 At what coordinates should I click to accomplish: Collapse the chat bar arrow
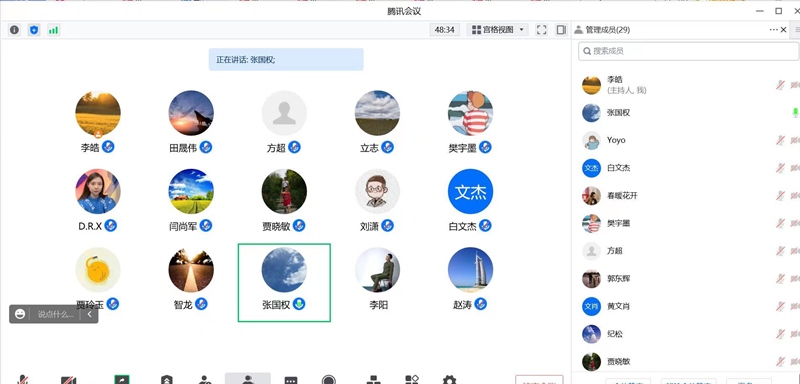point(89,314)
